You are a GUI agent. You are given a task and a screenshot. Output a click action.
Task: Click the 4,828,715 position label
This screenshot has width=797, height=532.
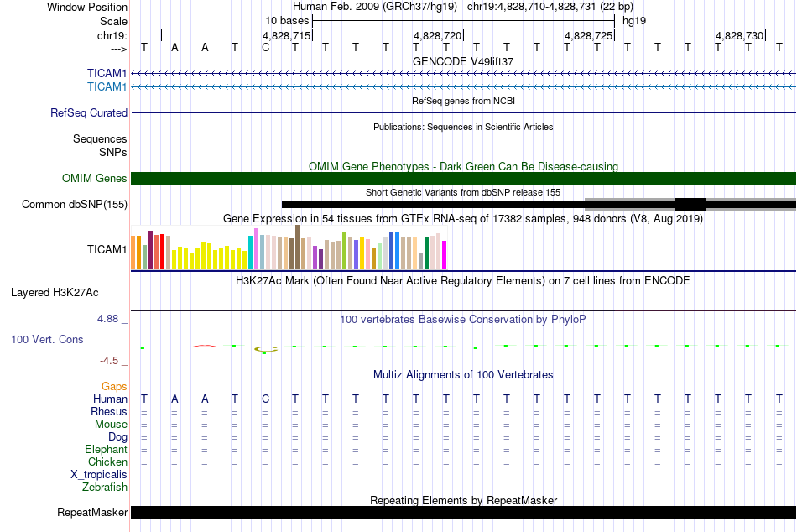(286, 35)
